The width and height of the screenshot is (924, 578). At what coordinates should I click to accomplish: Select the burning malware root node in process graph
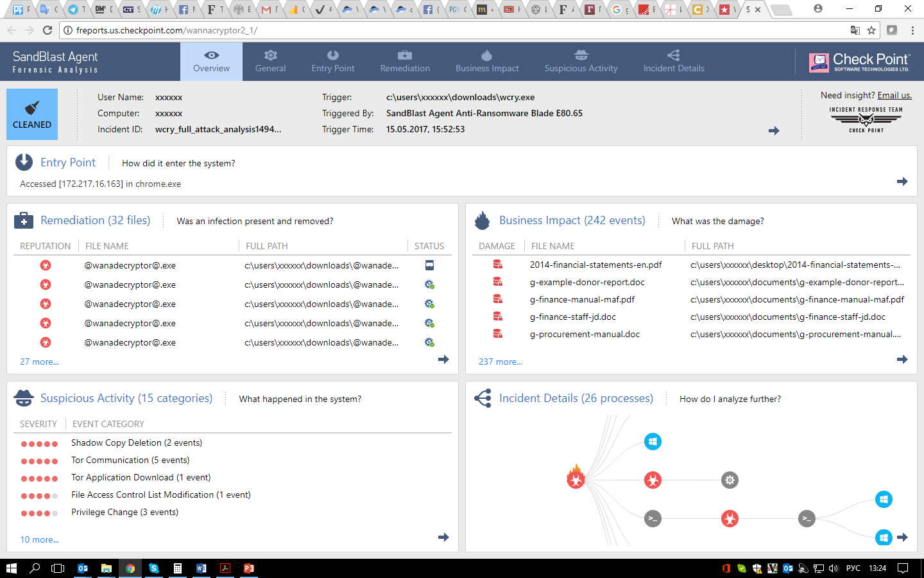(576, 478)
